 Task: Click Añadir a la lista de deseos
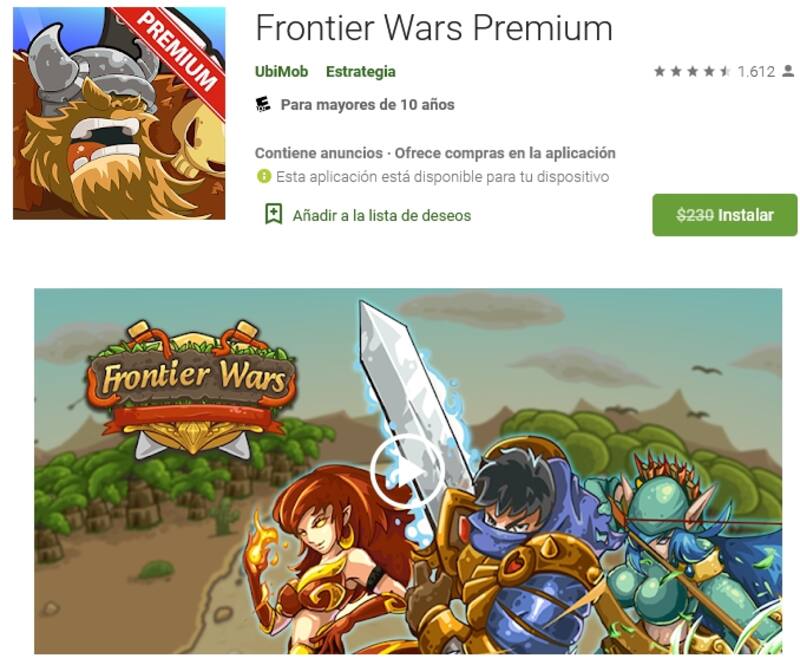tap(382, 215)
